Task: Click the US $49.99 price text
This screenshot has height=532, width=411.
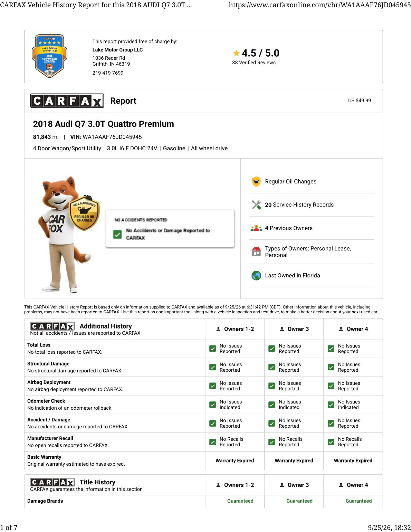Action: click(360, 101)
